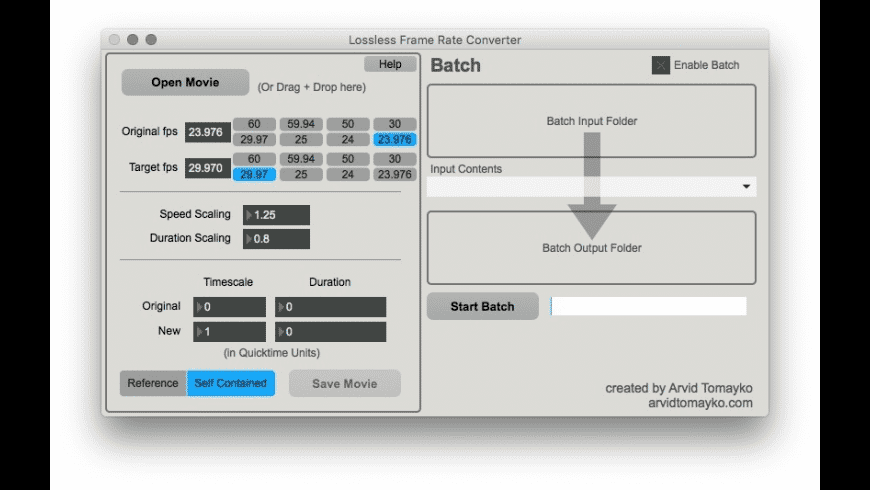Set Original fps preset to 25
870x490 pixels.
click(x=301, y=139)
